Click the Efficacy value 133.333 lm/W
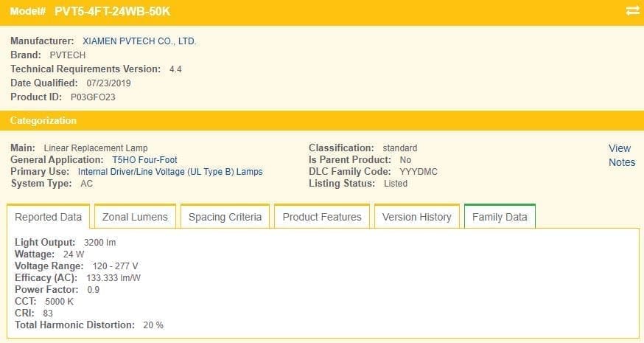Viewport: 644px width, 343px height. pos(113,277)
